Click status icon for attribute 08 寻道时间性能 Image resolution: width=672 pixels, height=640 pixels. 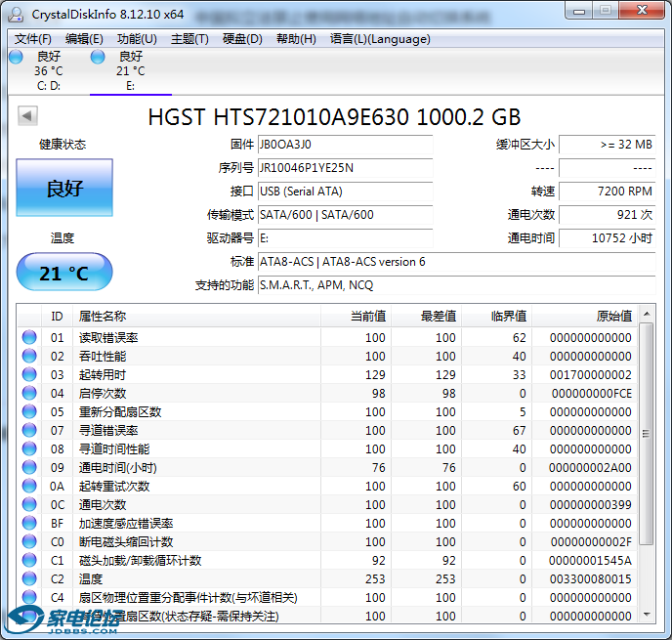pos(29,448)
